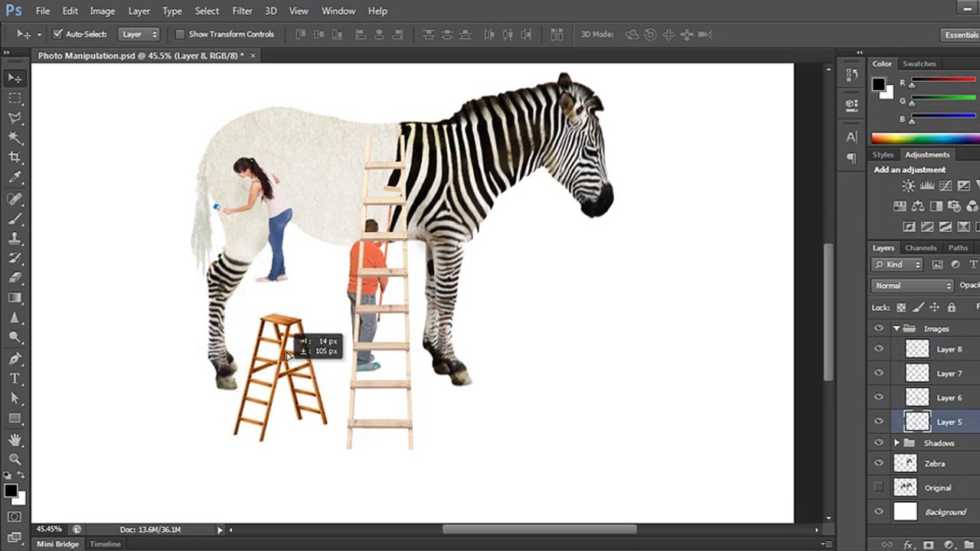Select the Background layer thumbnail
Screen dimensions: 980x551
[905, 511]
